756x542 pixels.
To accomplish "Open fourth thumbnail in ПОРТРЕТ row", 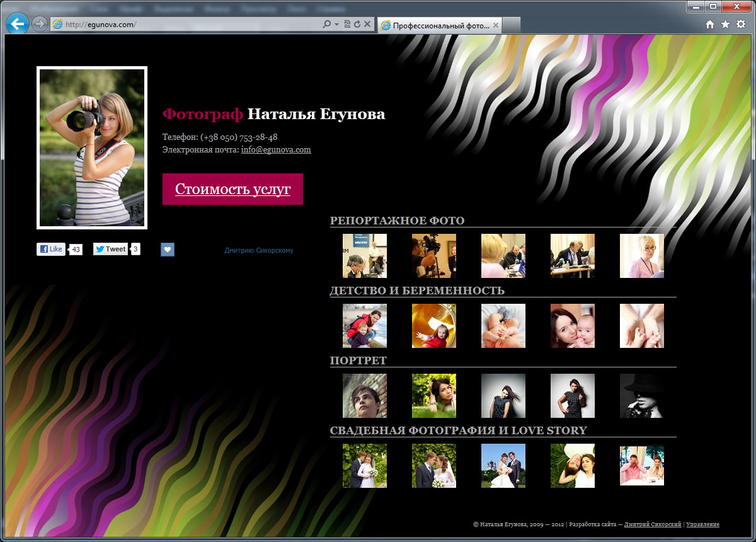I will (573, 396).
